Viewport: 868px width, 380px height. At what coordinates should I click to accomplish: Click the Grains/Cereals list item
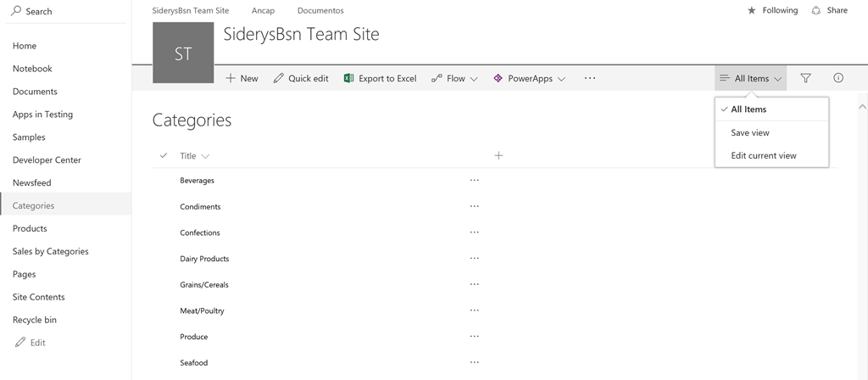click(x=204, y=285)
